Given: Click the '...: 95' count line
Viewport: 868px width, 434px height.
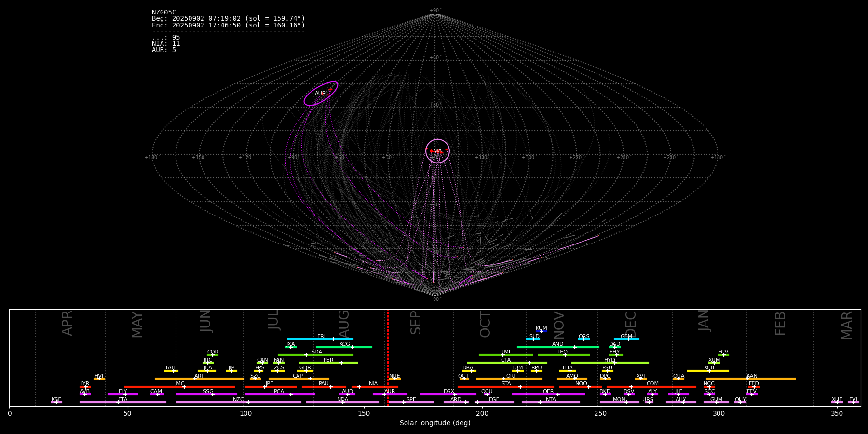Looking at the screenshot, I should (x=166, y=38).
